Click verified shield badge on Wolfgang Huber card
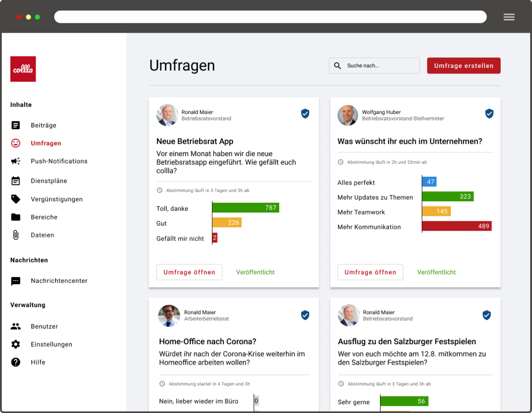This screenshot has width=532, height=413. 489,113
